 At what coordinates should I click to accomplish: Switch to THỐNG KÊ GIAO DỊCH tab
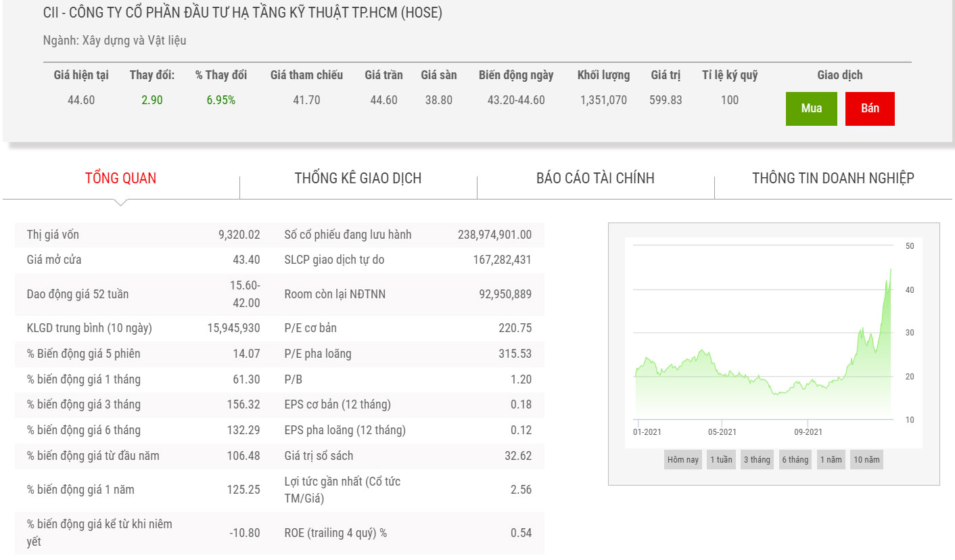pos(358,179)
